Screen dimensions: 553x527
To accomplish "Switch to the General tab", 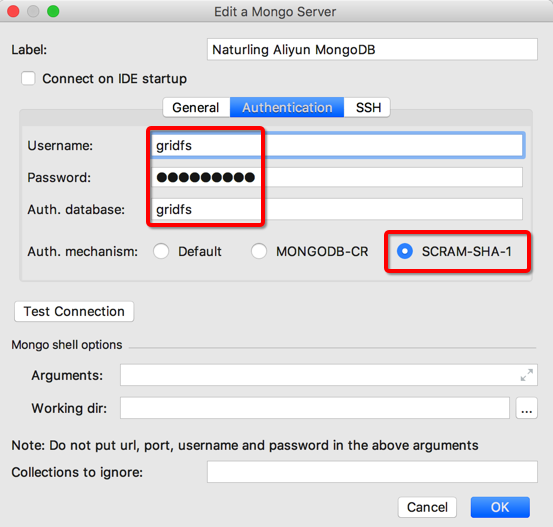I will click(x=196, y=107).
